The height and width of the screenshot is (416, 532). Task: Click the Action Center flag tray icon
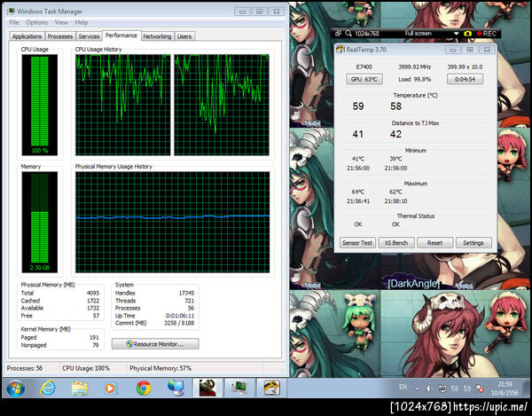click(x=480, y=389)
